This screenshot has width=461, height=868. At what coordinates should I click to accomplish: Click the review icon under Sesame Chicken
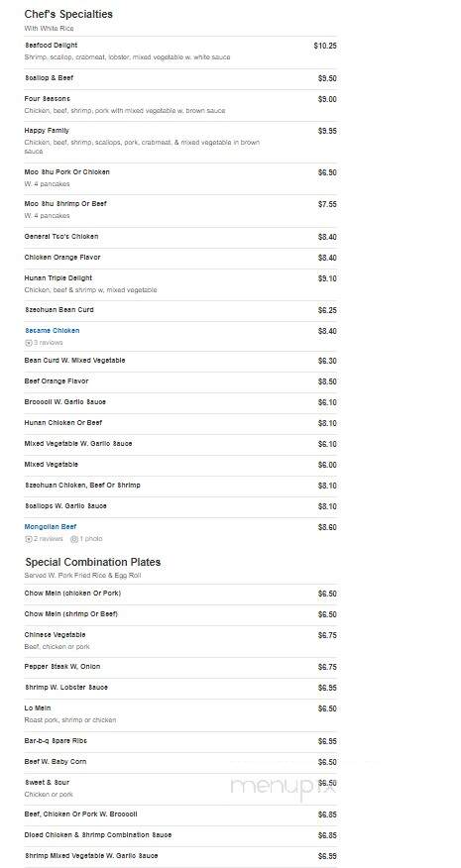pos(29,343)
